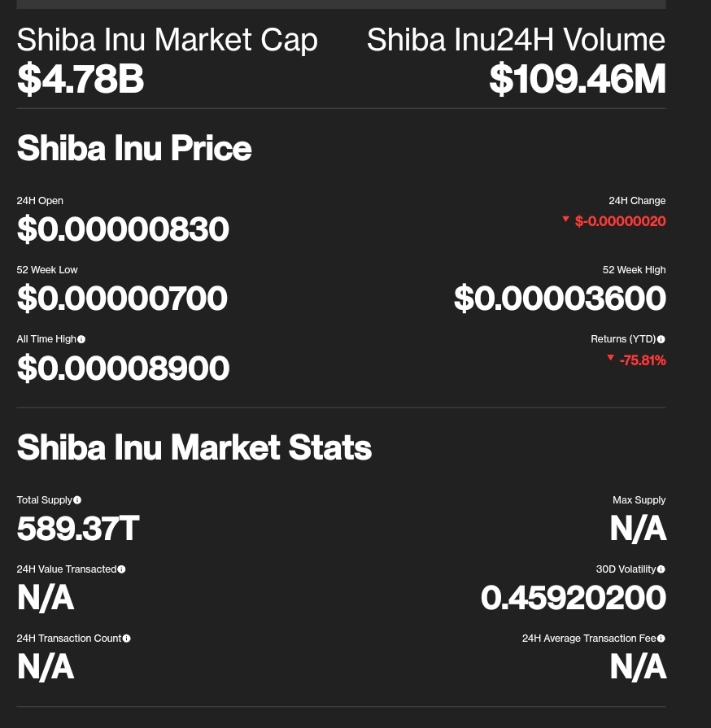Click the $109.46M 24H volume value
The width and height of the screenshot is (711, 728).
coord(578,79)
